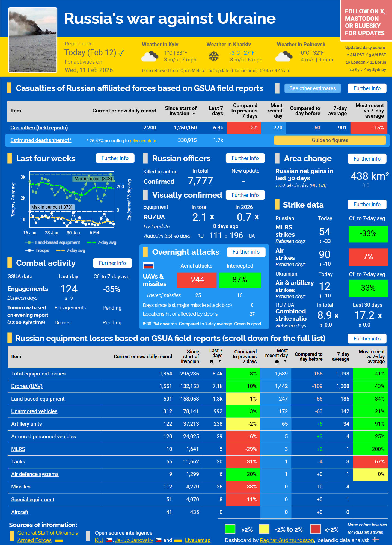The width and height of the screenshot is (392, 545).
Task: Click the See other estimates button
Action: (x=312, y=88)
